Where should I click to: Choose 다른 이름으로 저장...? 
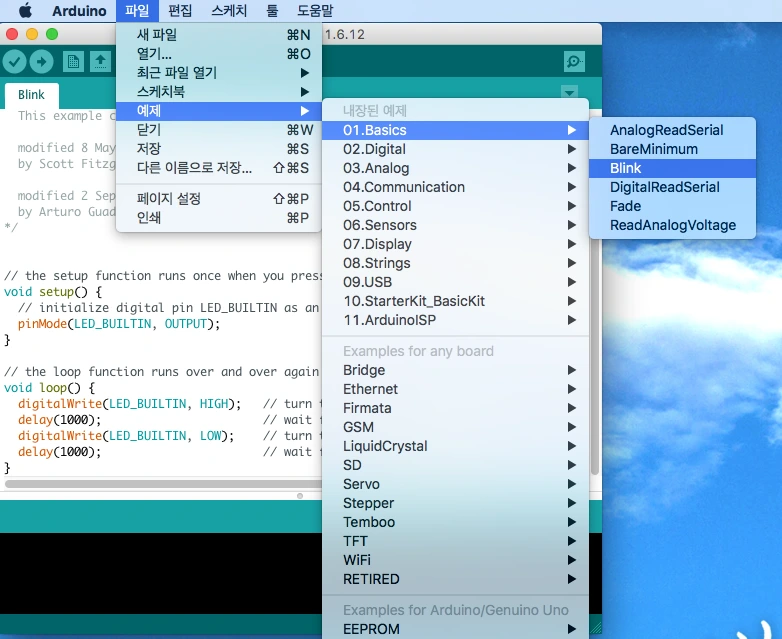click(x=219, y=168)
